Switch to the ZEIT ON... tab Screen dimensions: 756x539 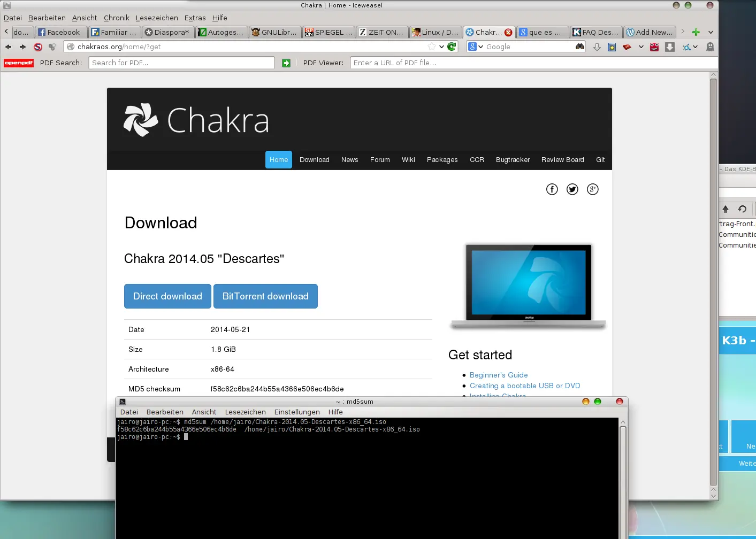381,33
